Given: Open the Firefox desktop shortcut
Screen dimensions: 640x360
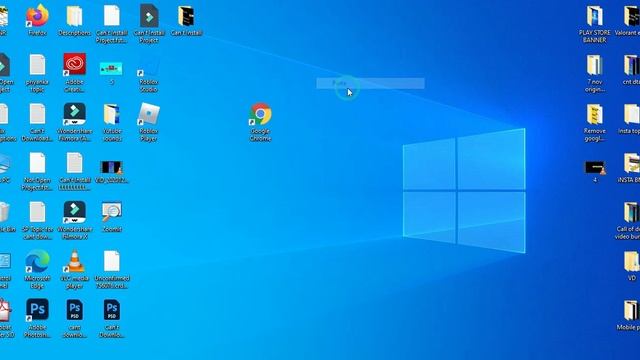Looking at the screenshot, I should click(x=37, y=16).
